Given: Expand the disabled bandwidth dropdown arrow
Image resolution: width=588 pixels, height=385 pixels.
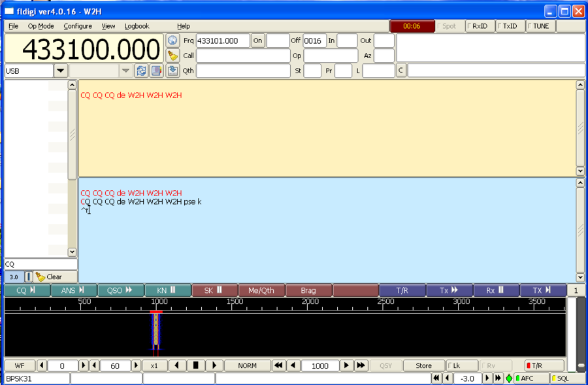Looking at the screenshot, I should click(x=125, y=71).
